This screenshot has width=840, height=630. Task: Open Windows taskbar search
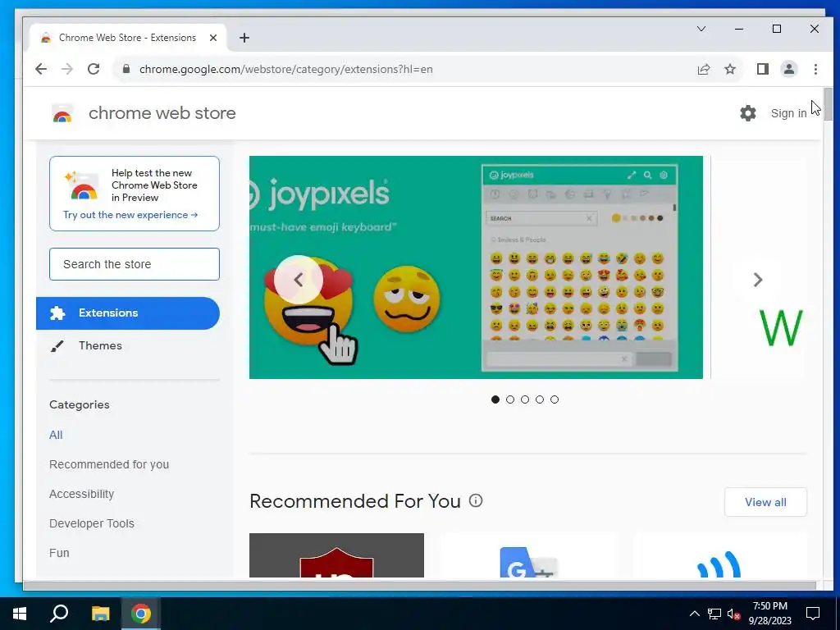[59, 614]
